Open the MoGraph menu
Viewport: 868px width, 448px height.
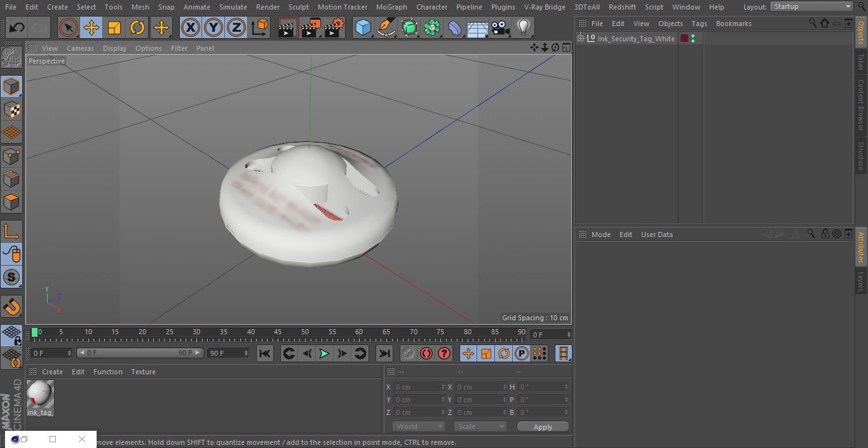[x=391, y=7]
